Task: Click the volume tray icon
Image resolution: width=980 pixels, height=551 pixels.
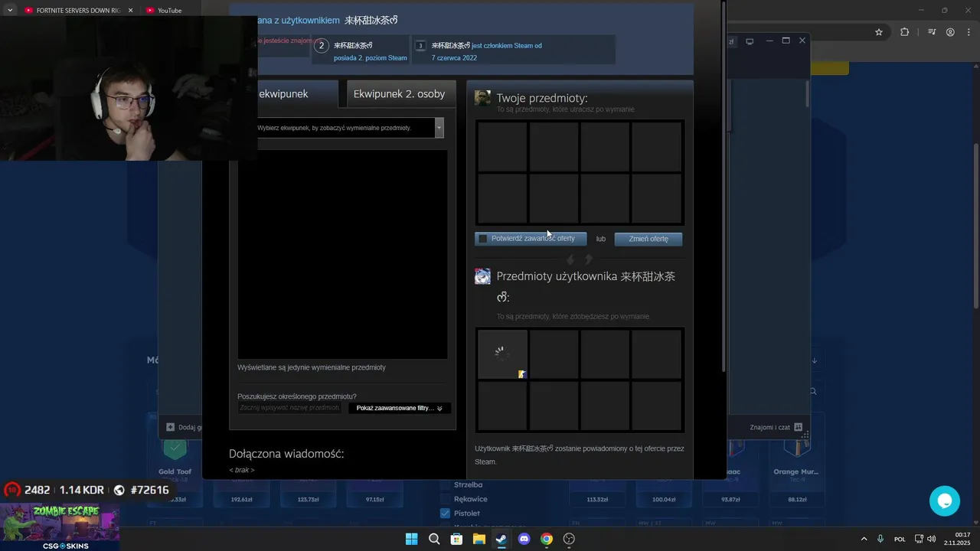Action: 931,539
